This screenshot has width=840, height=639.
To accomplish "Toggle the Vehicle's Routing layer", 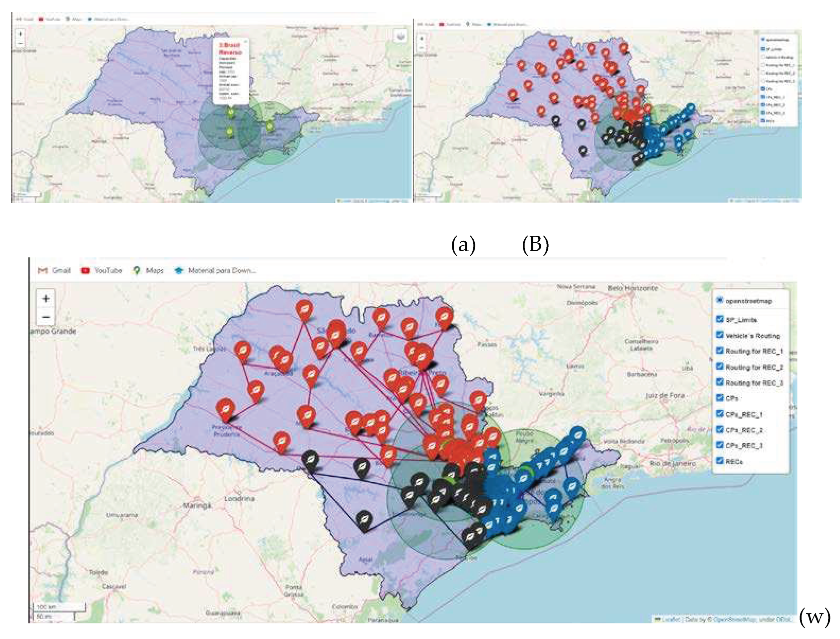I will [720, 335].
